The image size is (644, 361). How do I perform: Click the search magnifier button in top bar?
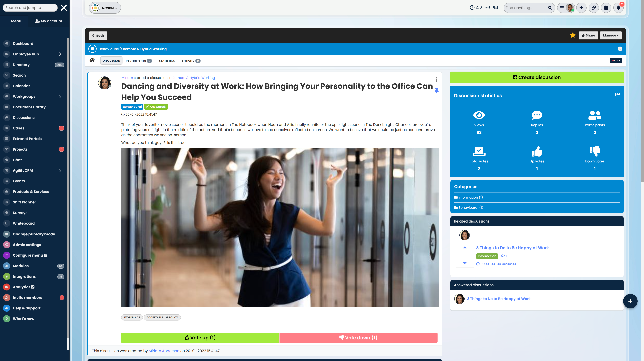(x=550, y=8)
